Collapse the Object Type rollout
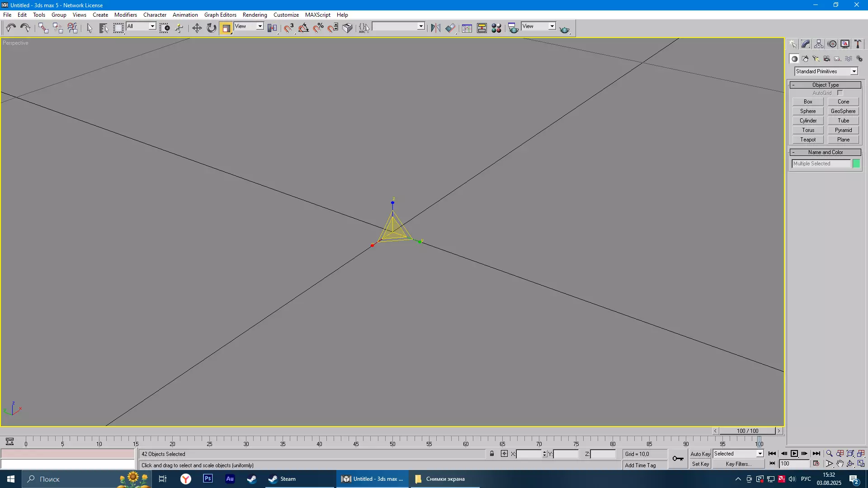 tap(825, 85)
